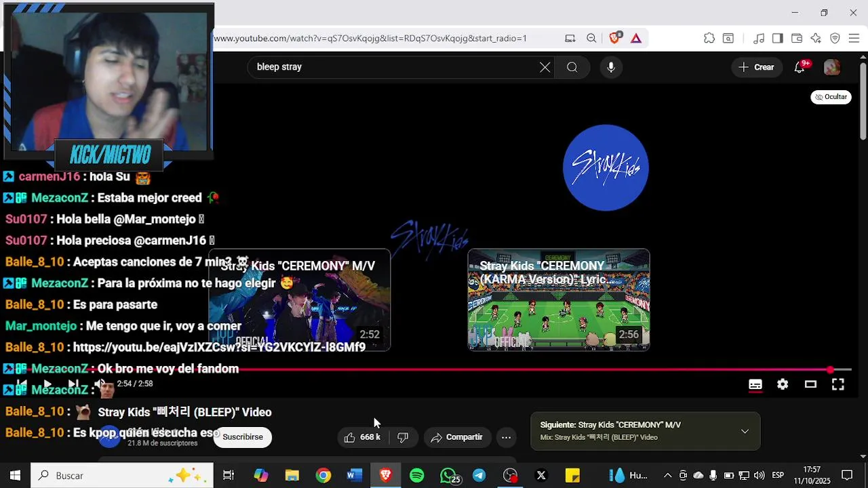
Task: Click the Windows Buscar search box
Action: (x=122, y=476)
